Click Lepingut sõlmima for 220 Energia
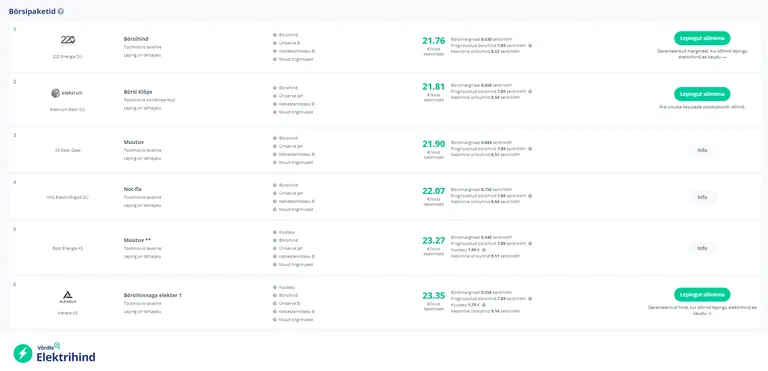The width and height of the screenshot is (768, 371). 702,38
